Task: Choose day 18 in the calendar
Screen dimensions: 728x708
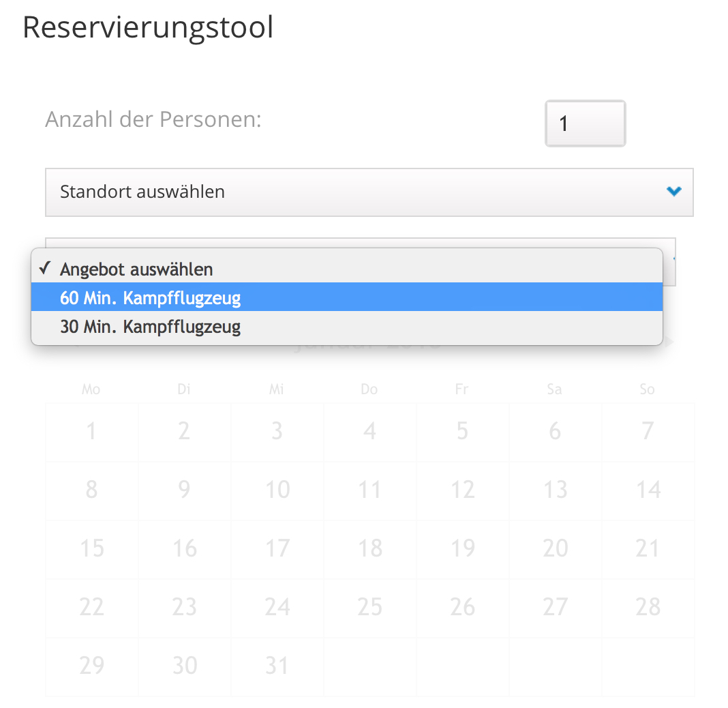Action: tap(370, 549)
